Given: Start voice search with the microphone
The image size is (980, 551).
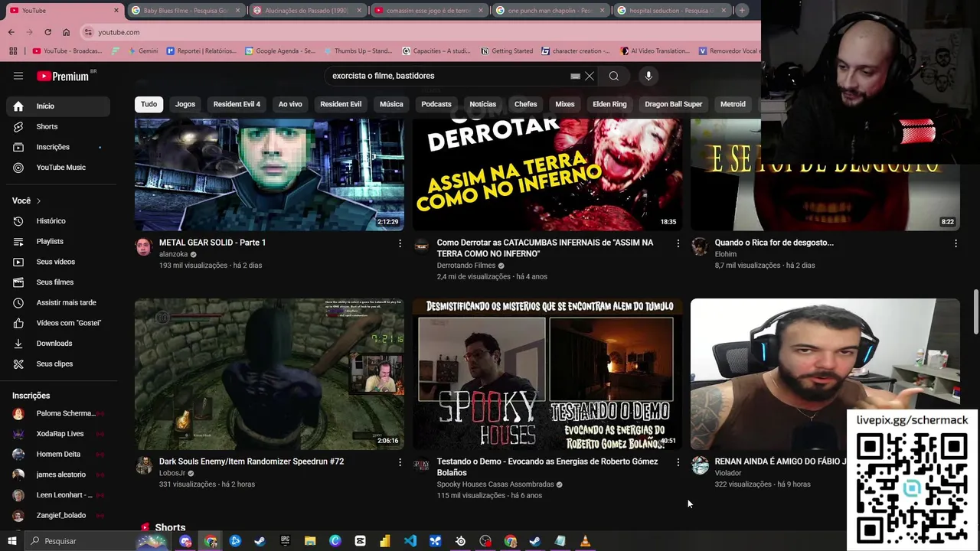Looking at the screenshot, I should (648, 76).
